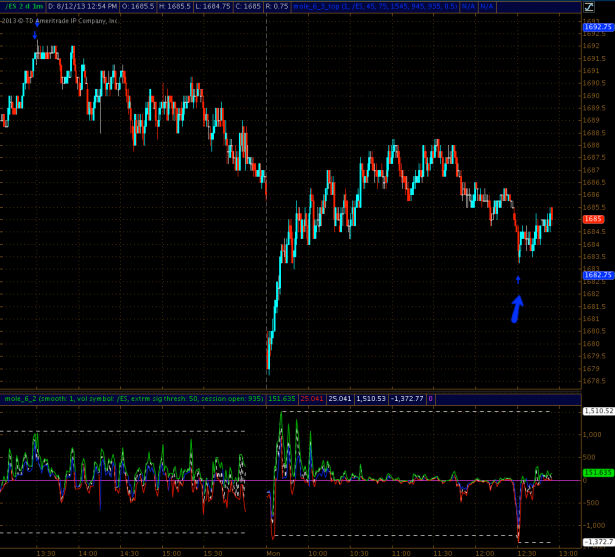Viewport: 615px width, 557px height.
Task: Click the blue 1692.75 price bubble on axis
Action: point(598,27)
